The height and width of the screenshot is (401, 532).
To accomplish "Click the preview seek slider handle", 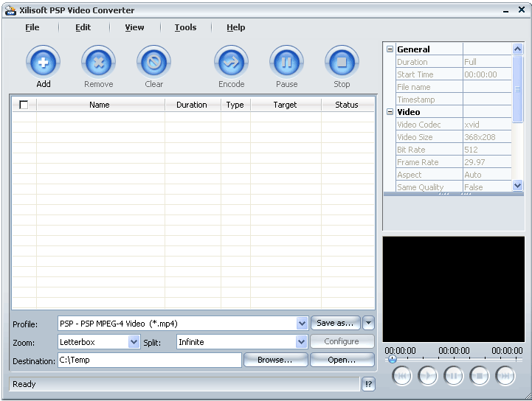I will [393, 360].
